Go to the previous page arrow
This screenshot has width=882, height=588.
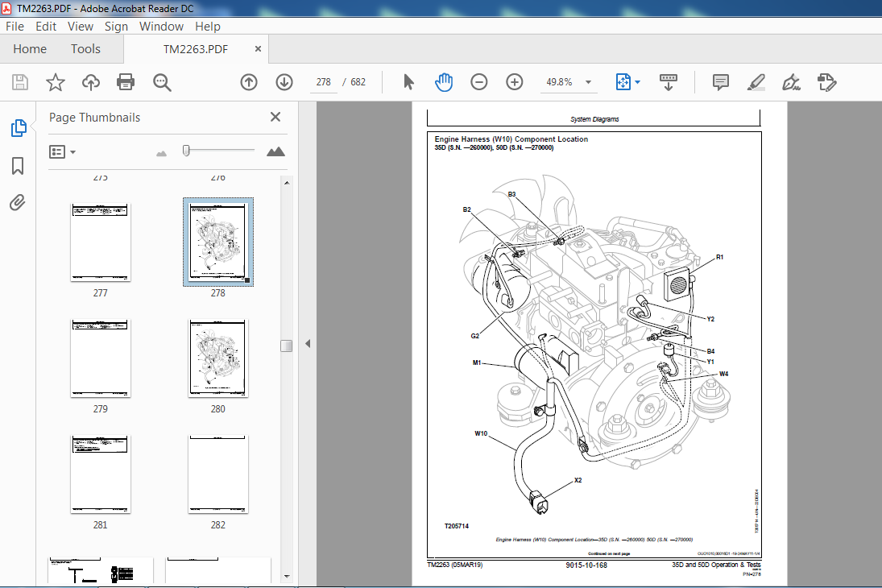coord(249,82)
